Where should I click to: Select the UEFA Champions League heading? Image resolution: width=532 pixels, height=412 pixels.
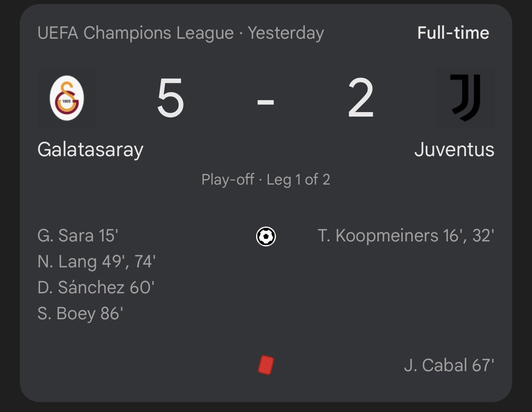coord(135,33)
